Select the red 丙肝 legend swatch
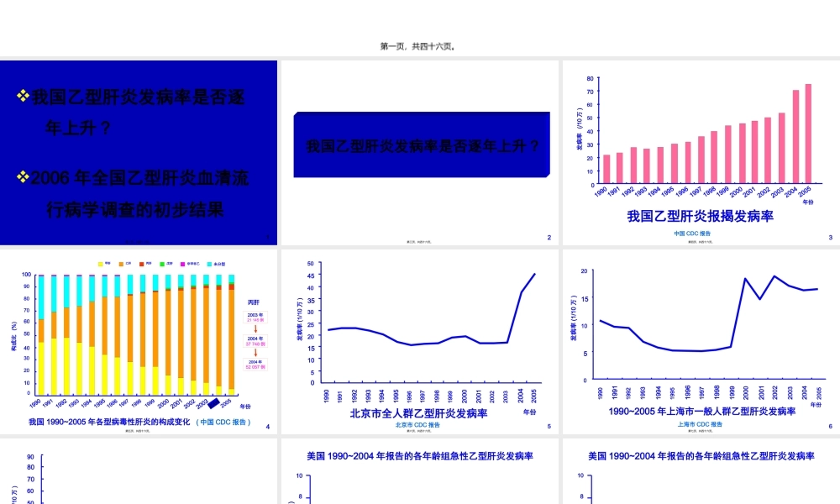The width and height of the screenshot is (840, 504). click(140, 265)
